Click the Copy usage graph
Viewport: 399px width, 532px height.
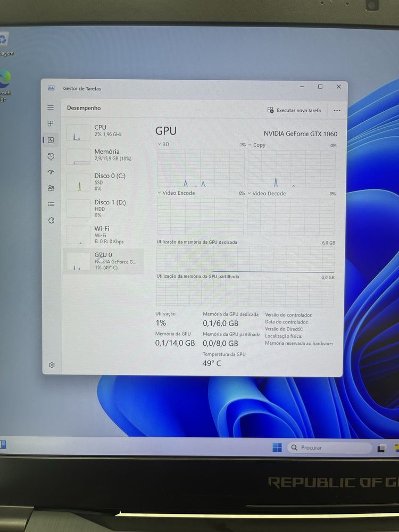click(x=292, y=169)
